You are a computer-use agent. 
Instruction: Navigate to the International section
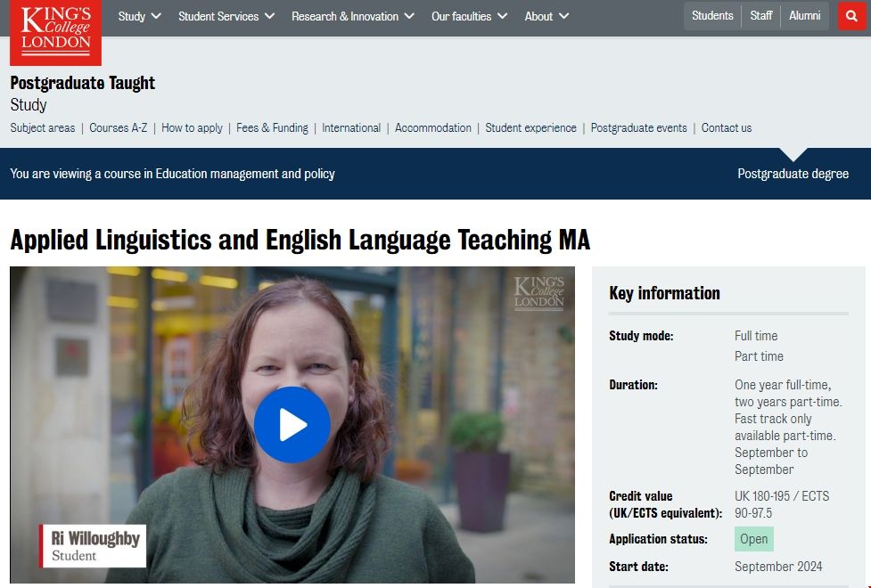coord(351,128)
